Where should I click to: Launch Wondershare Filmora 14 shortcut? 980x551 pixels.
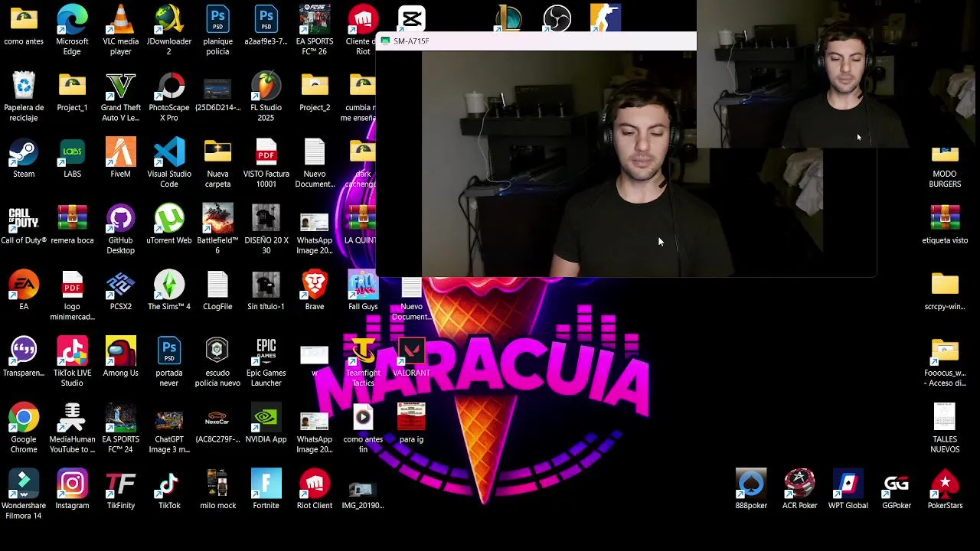click(x=24, y=494)
